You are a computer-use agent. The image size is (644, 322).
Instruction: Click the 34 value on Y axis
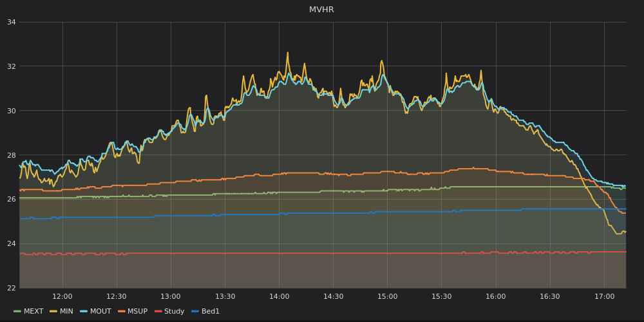(x=11, y=23)
